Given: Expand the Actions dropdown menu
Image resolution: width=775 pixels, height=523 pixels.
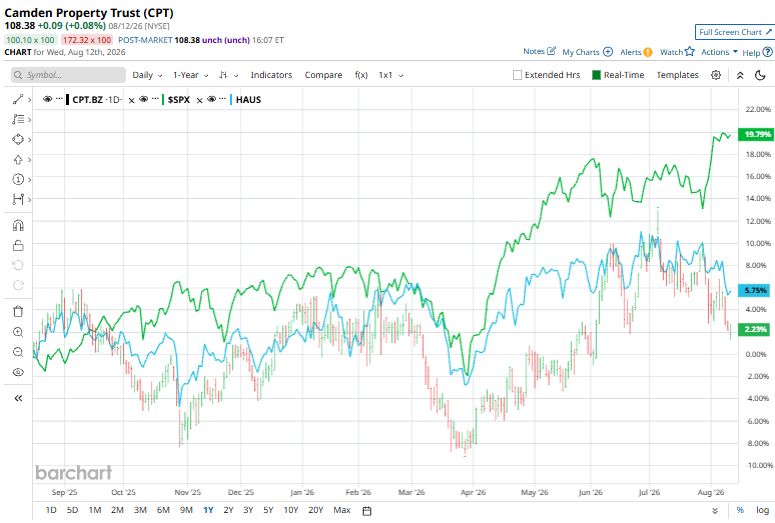Looking at the screenshot, I should tap(719, 52).
